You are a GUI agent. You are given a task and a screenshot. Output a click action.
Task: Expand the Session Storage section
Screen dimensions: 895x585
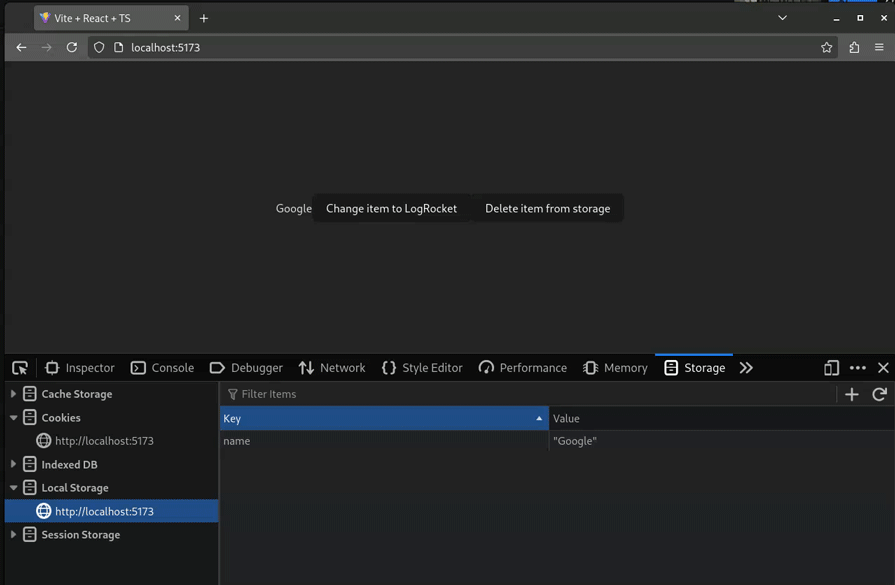coord(14,534)
